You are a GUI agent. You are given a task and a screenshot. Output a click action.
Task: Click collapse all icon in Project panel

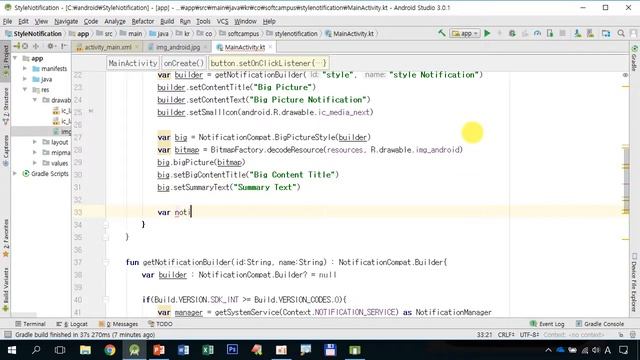[36, 47]
